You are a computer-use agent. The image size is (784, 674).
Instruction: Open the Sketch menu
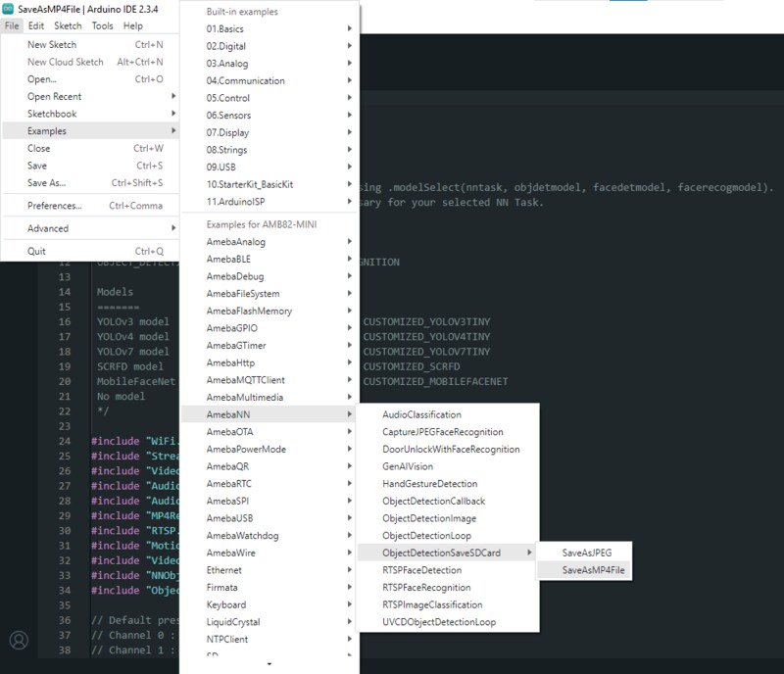(x=68, y=25)
